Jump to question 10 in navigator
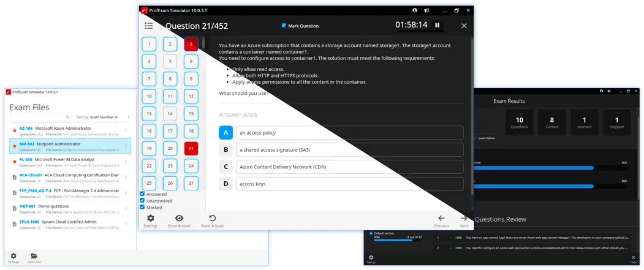Viewport: 644px width, 270px height. [149, 97]
